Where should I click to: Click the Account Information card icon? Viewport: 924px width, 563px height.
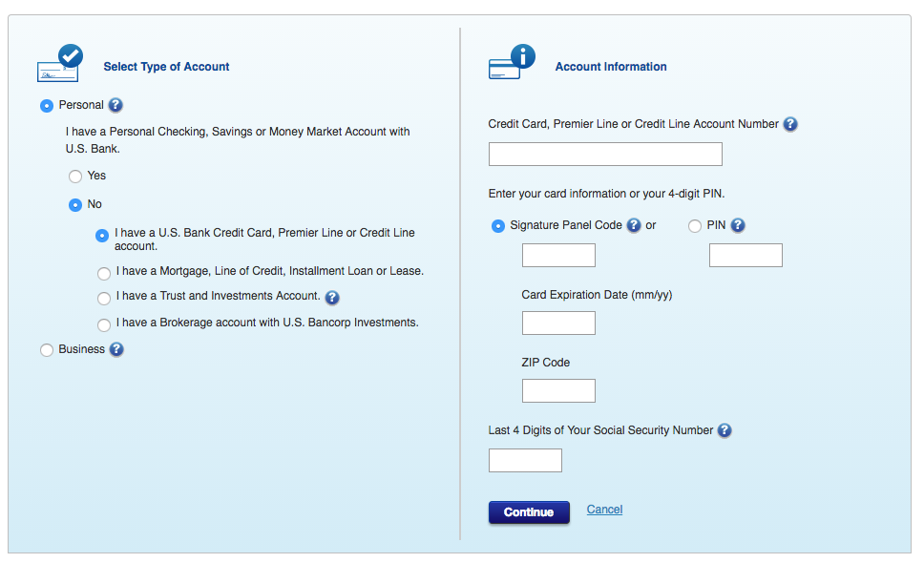pos(512,62)
